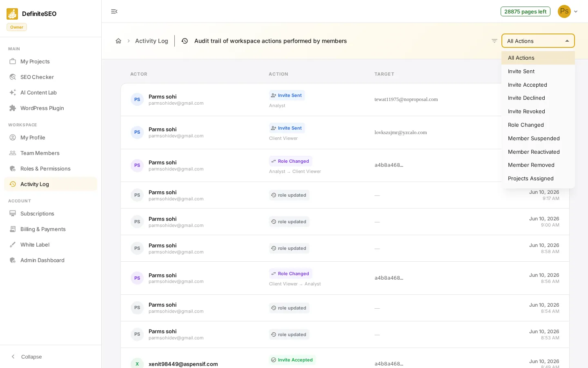
Task: Click actor xenit98449@aspensif.com
Action: [183, 364]
